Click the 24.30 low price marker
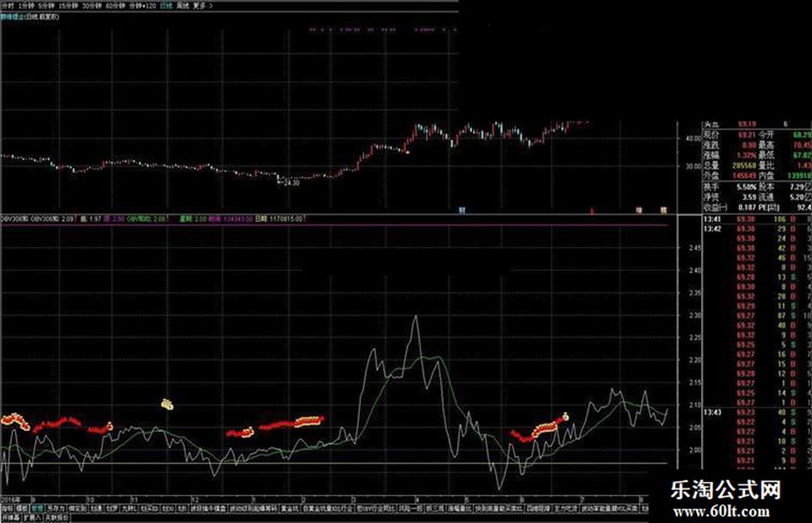 [291, 183]
